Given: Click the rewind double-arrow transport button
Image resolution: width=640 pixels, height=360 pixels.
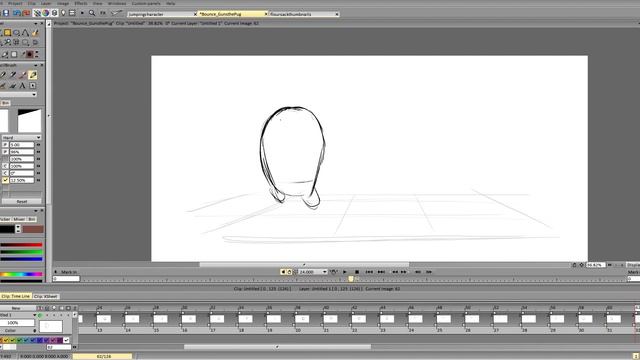Looking at the screenshot, I should click(x=395, y=272).
